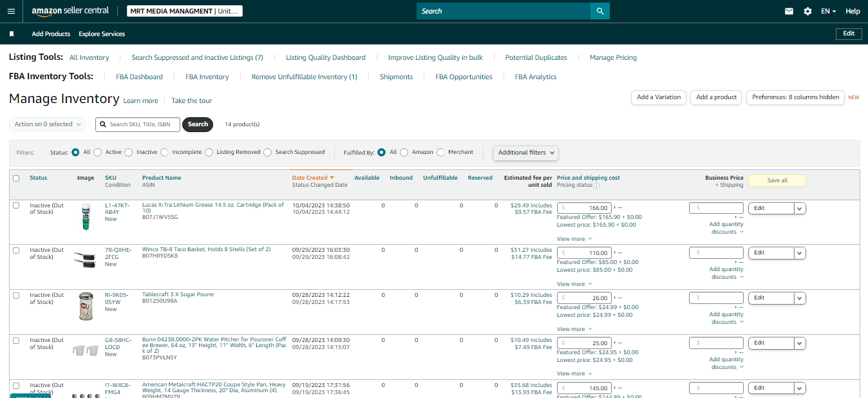Open the Listing Quality Dashboard
The width and height of the screenshot is (868, 398).
(326, 57)
